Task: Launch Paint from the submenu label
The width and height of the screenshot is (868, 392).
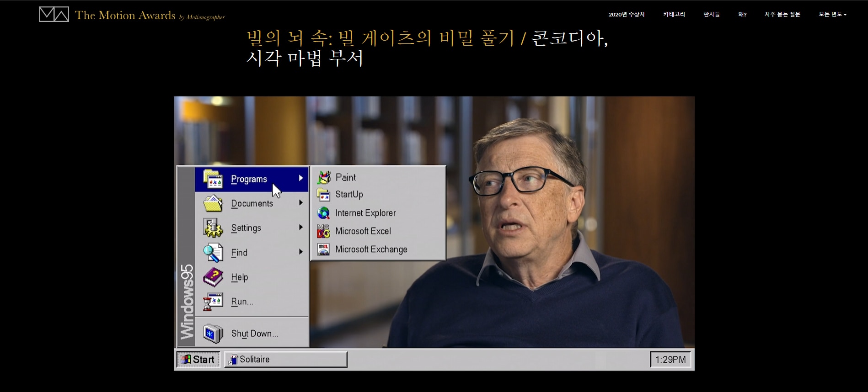Action: pos(345,177)
